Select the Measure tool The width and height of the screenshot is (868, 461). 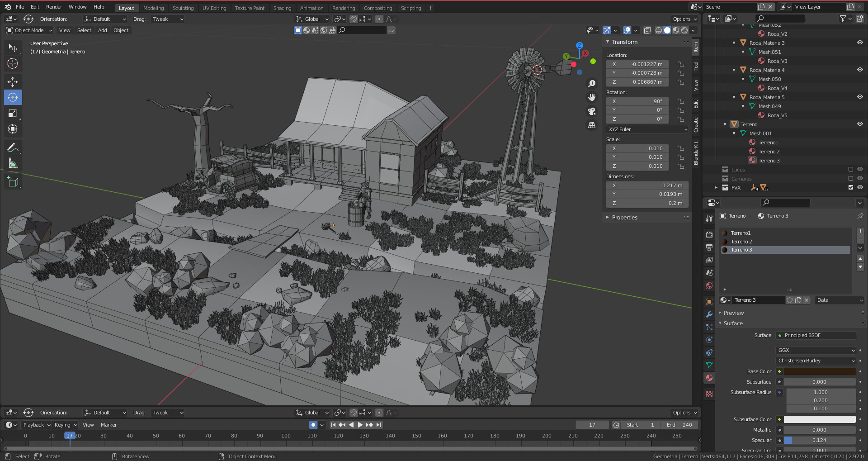click(13, 163)
